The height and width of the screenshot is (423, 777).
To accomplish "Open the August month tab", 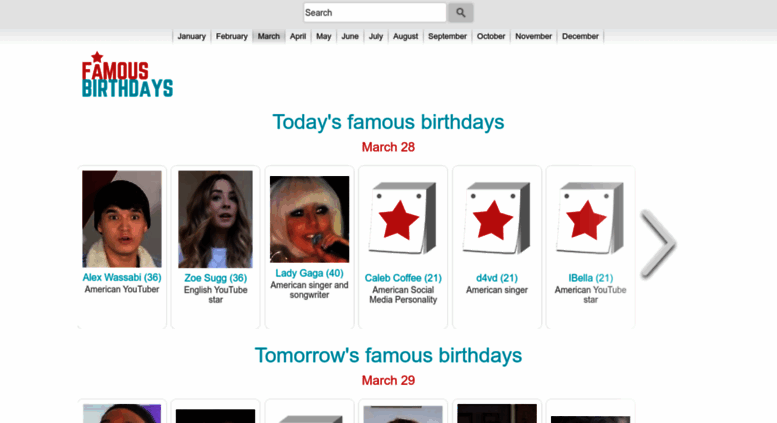I will click(x=405, y=36).
